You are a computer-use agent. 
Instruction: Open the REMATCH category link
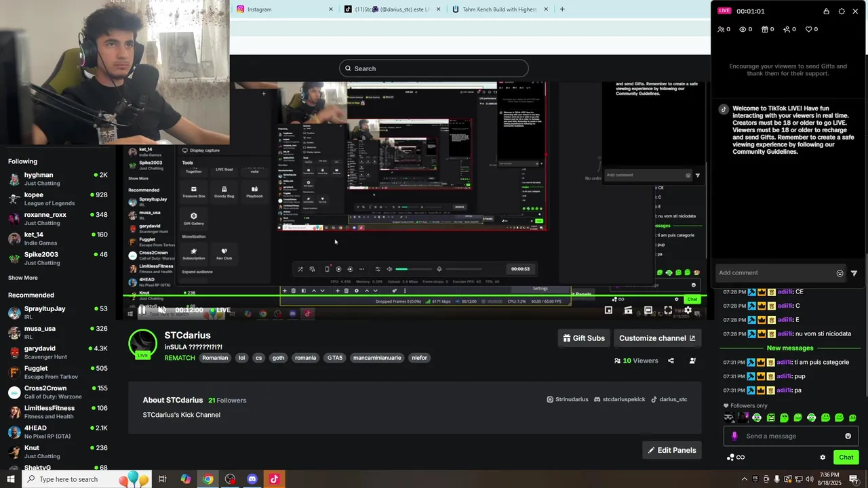click(180, 358)
